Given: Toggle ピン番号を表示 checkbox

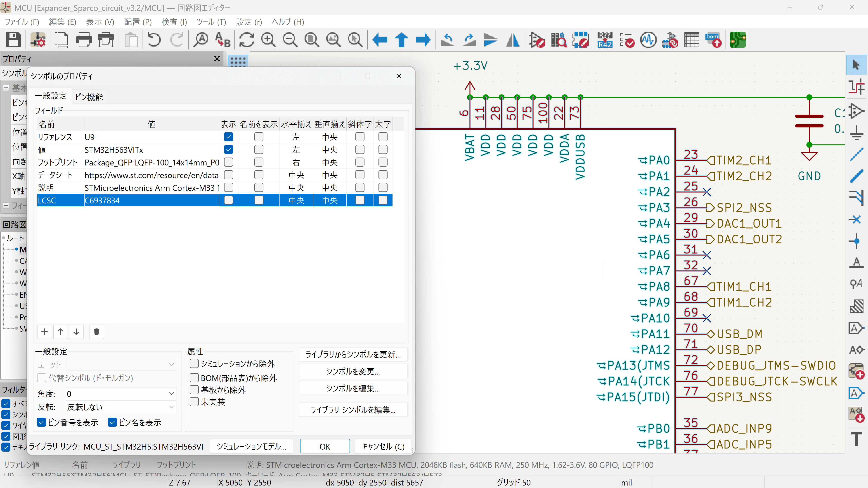Looking at the screenshot, I should 41,422.
